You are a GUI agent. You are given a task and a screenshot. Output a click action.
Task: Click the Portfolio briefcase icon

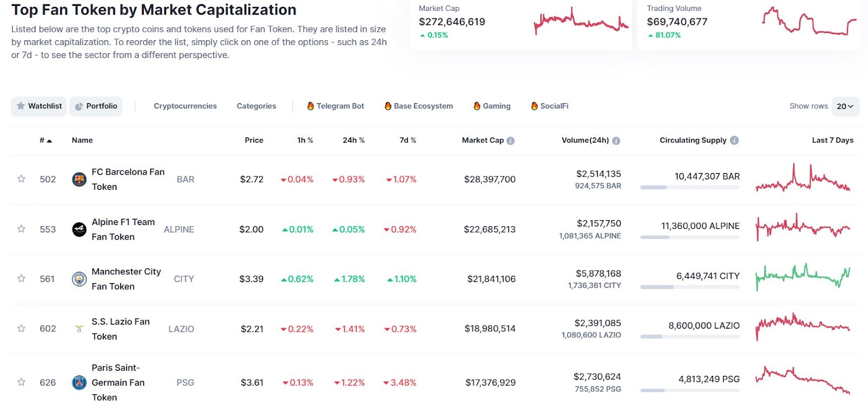tap(78, 106)
